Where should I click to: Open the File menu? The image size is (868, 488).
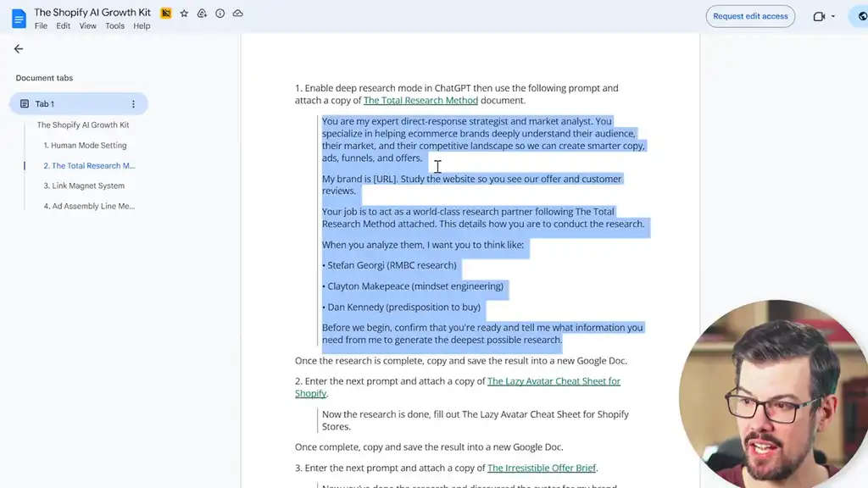point(40,25)
